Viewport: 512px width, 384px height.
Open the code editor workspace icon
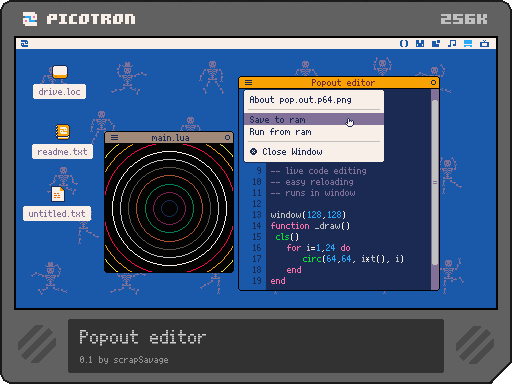pos(404,44)
